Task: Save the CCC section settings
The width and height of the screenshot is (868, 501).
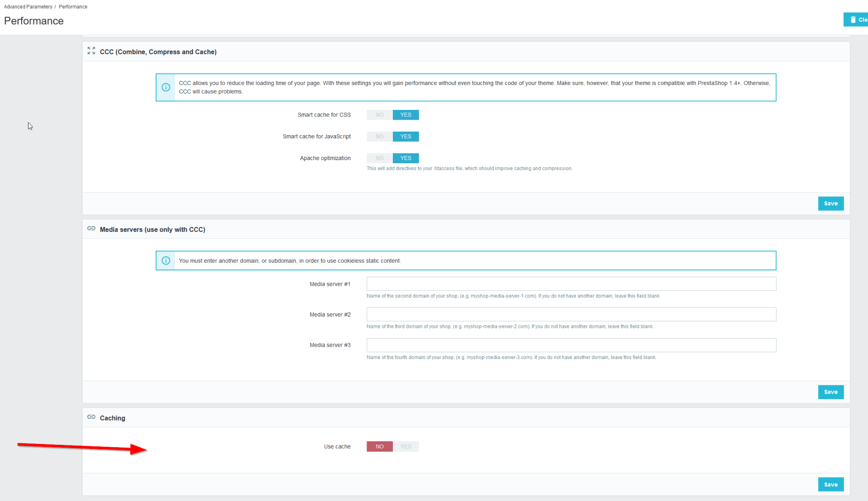Action: click(830, 203)
